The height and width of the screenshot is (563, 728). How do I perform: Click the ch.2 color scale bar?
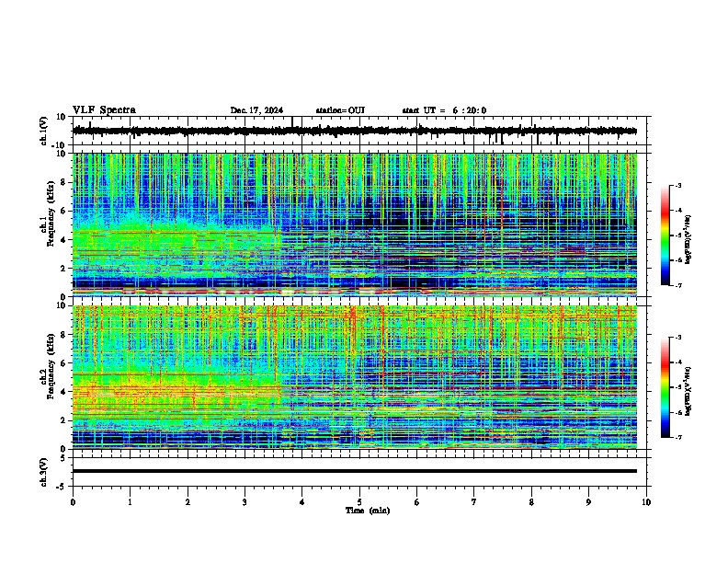tap(665, 387)
